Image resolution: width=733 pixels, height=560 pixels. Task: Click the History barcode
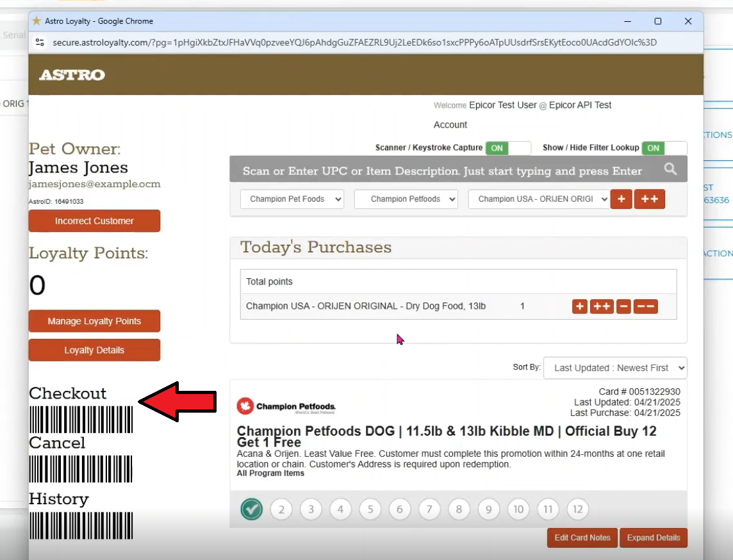pos(81,525)
